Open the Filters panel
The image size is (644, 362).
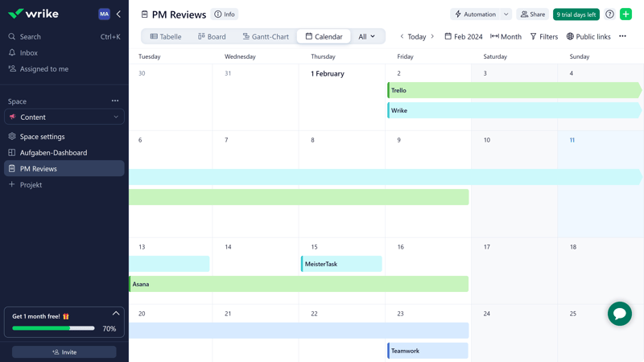tap(544, 36)
